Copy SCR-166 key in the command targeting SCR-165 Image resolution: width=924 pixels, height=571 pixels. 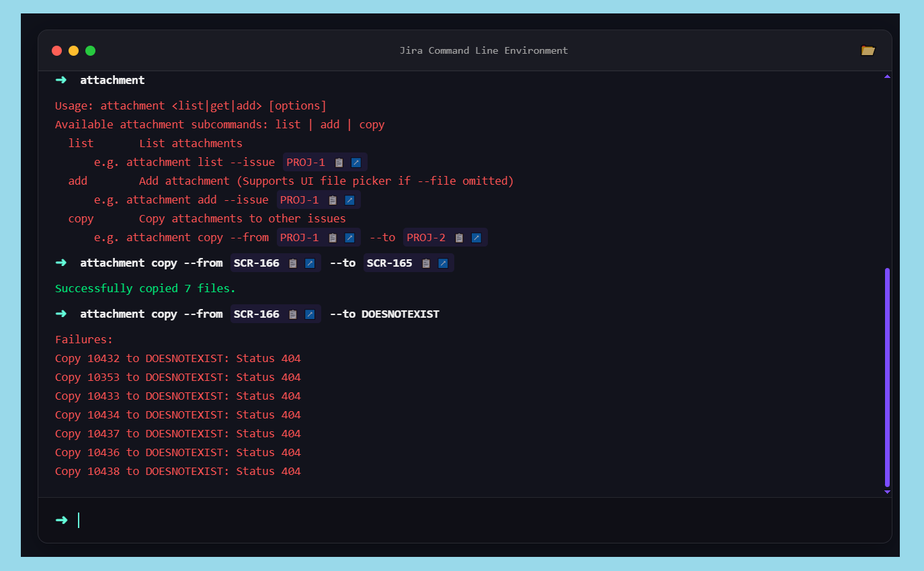pyautogui.click(x=293, y=263)
